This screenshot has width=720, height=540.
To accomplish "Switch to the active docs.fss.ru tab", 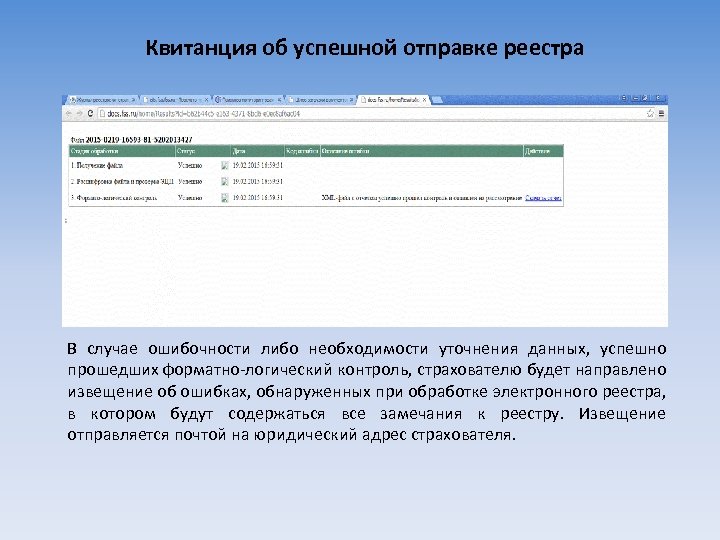I will [x=393, y=100].
